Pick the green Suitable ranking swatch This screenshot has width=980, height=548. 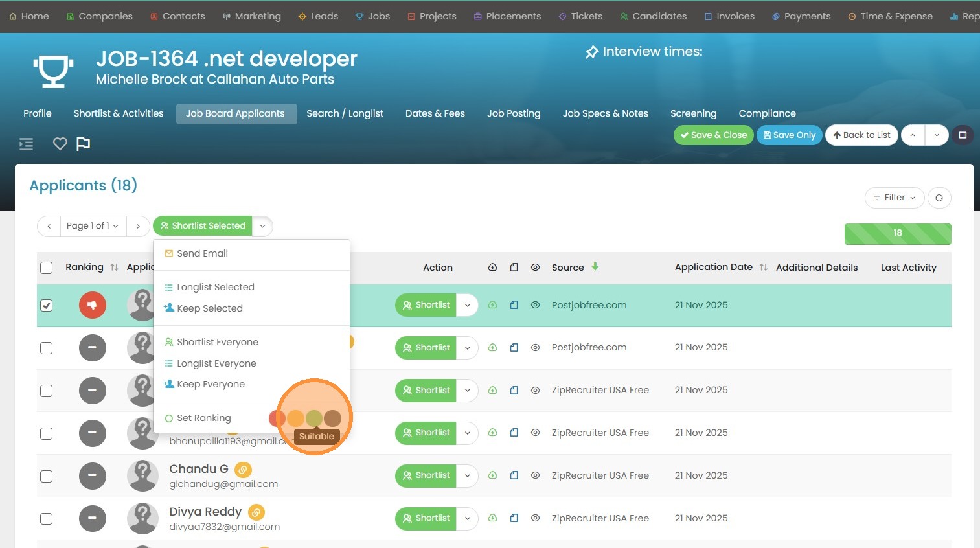point(314,418)
